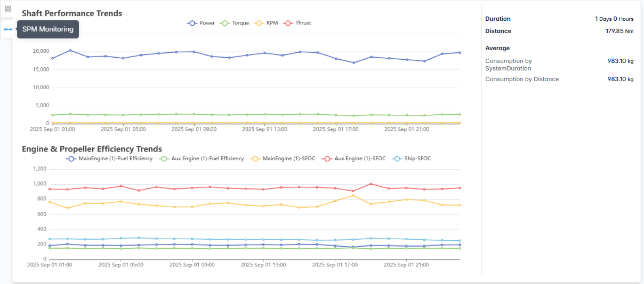Hide the Torque series in legend

tap(234, 23)
